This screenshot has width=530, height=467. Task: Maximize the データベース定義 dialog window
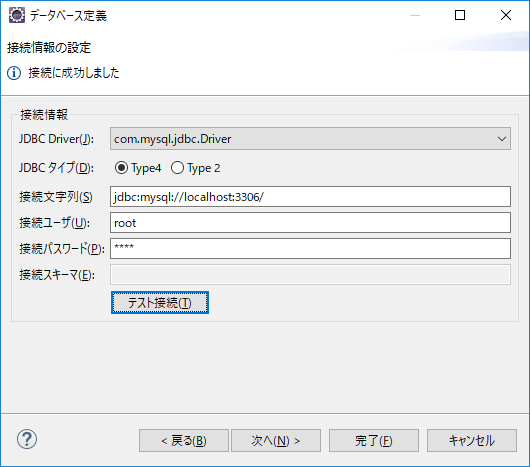pyautogui.click(x=460, y=15)
